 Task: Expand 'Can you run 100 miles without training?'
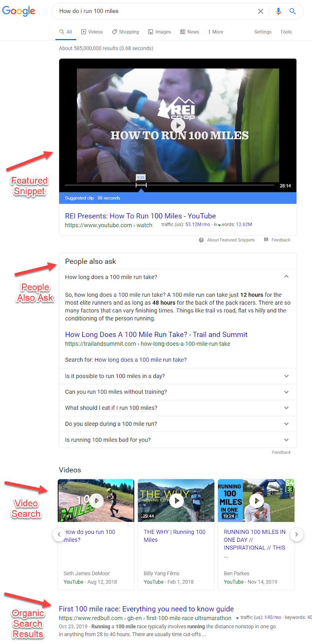[178, 392]
